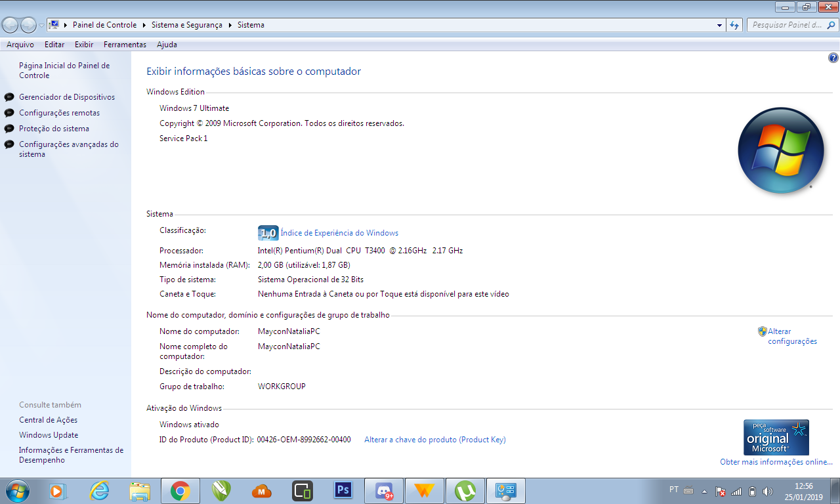Switch to Discord in the taskbar
840x504 pixels.
tap(384, 491)
